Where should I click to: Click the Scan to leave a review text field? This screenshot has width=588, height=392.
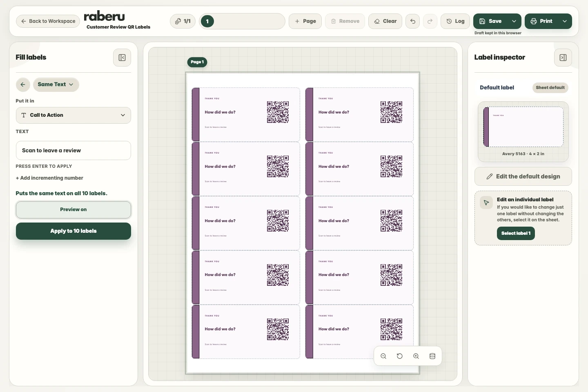[73, 151]
